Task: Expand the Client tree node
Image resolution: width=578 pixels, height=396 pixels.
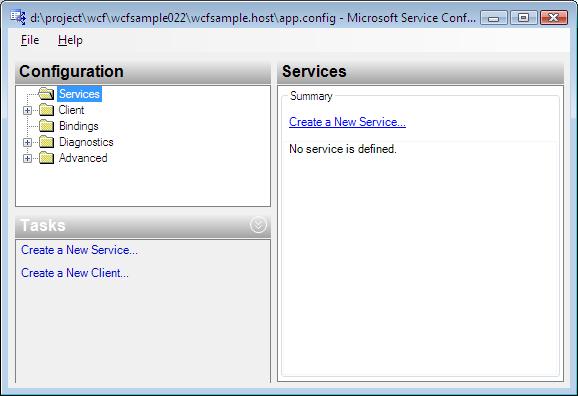Action: (27, 110)
